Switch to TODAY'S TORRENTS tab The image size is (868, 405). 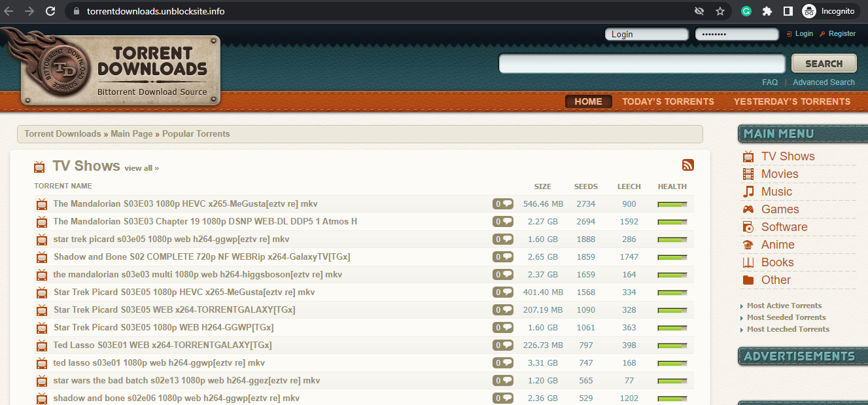668,101
